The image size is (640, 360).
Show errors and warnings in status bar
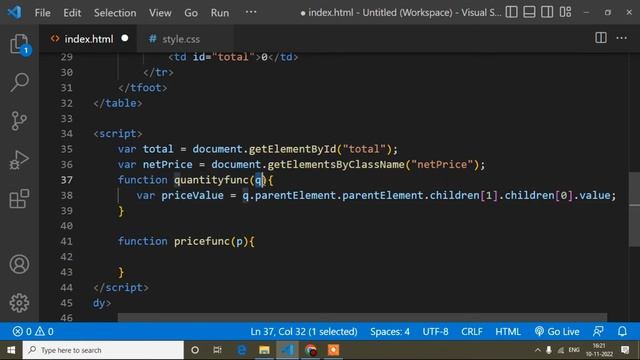tap(33, 331)
